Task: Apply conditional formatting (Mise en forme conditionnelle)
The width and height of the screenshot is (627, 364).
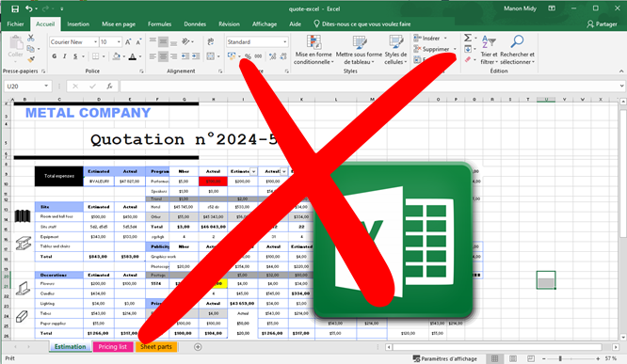Action: [x=313, y=50]
